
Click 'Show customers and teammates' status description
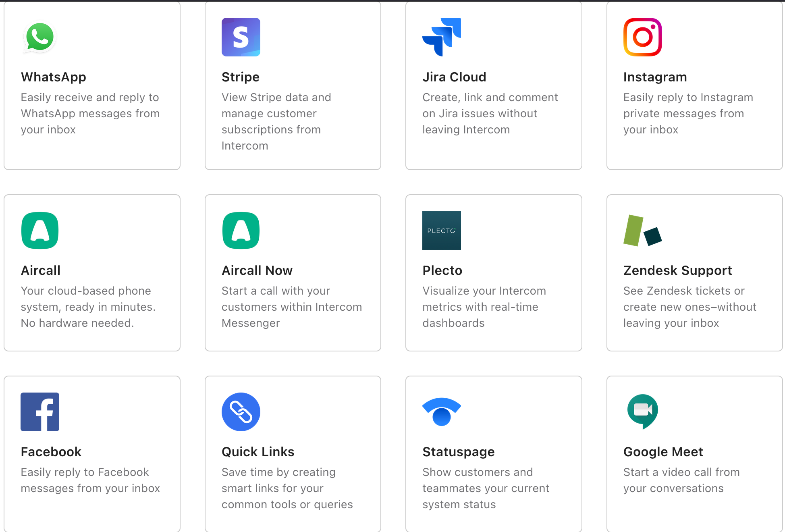486,488
